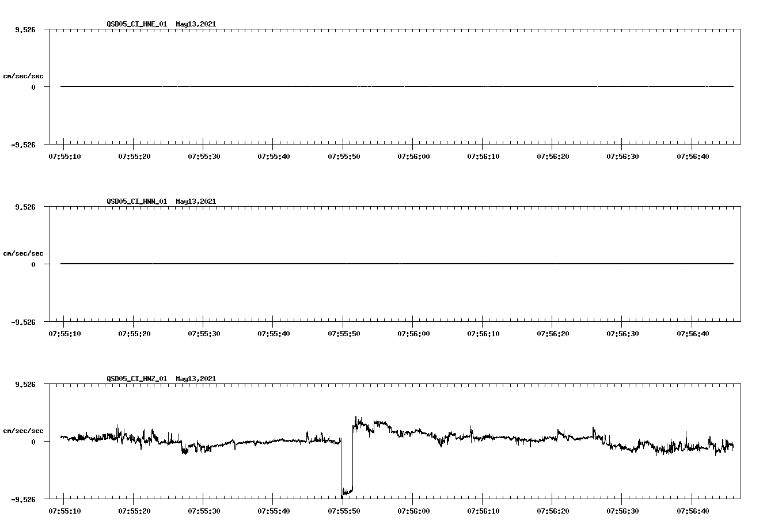The image size is (782, 532).
Task: Click the flat HNE waveform trace
Action: (346, 87)
